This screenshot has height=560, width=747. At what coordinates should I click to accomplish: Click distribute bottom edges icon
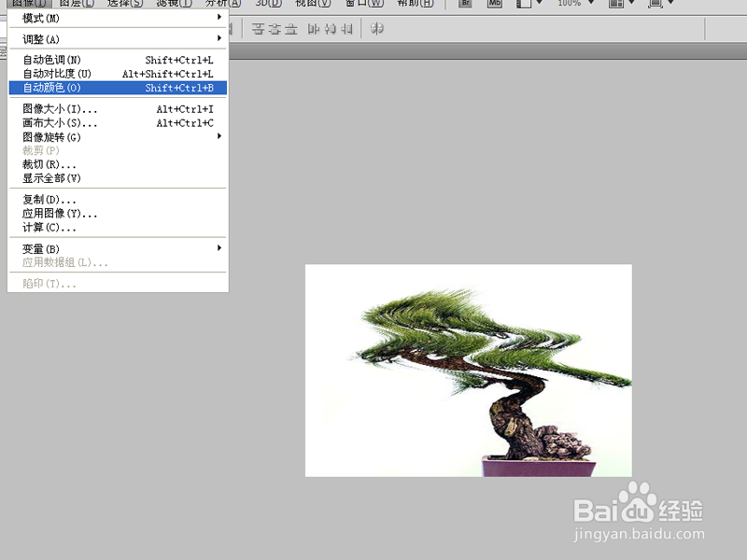pyautogui.click(x=290, y=29)
